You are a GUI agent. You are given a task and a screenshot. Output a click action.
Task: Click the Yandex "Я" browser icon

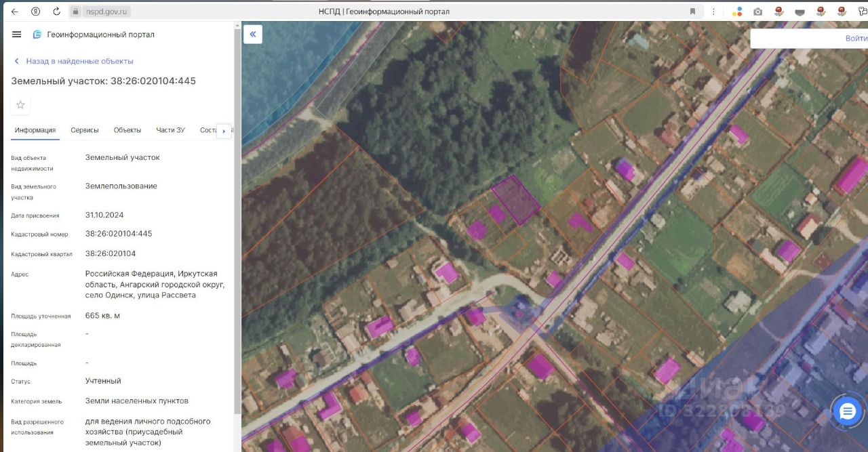tap(35, 12)
